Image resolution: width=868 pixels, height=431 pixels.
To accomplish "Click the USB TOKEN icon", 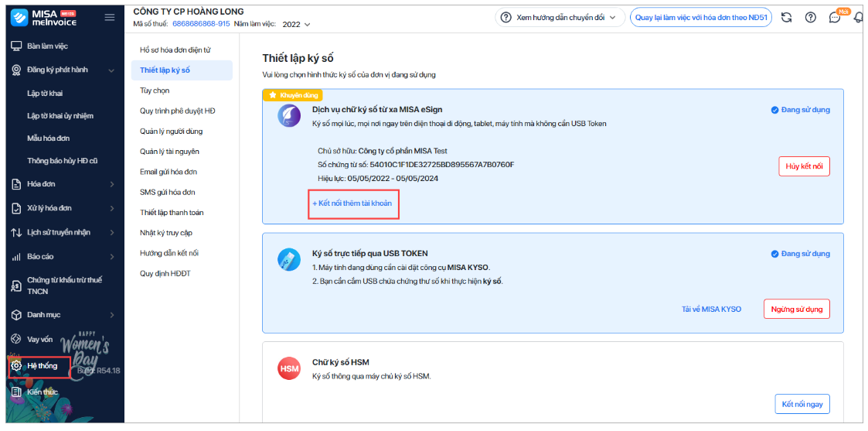I will point(289,259).
